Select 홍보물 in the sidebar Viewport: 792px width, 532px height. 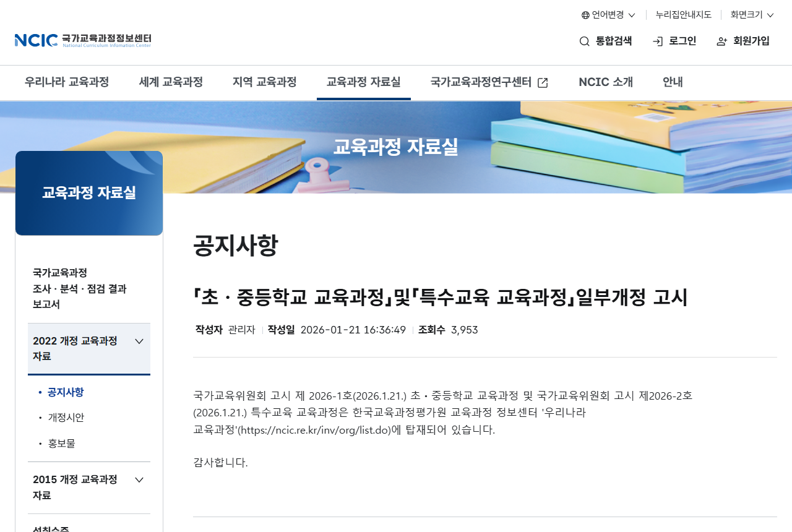pos(61,444)
